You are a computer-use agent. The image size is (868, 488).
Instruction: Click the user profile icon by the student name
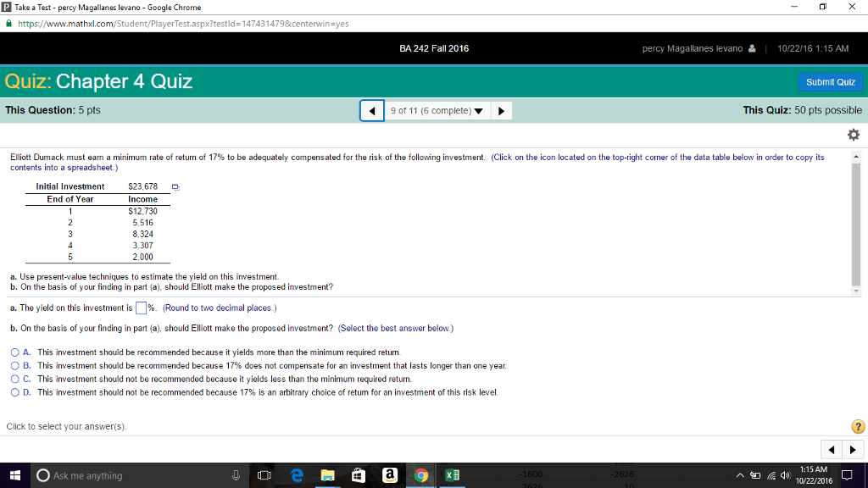click(x=752, y=48)
